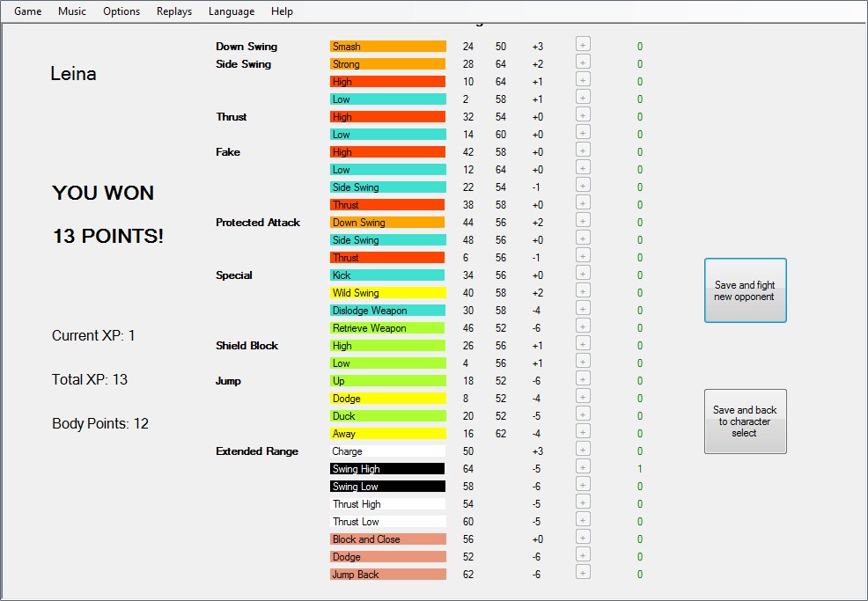Add a point to Side Swing Strong

583,62
